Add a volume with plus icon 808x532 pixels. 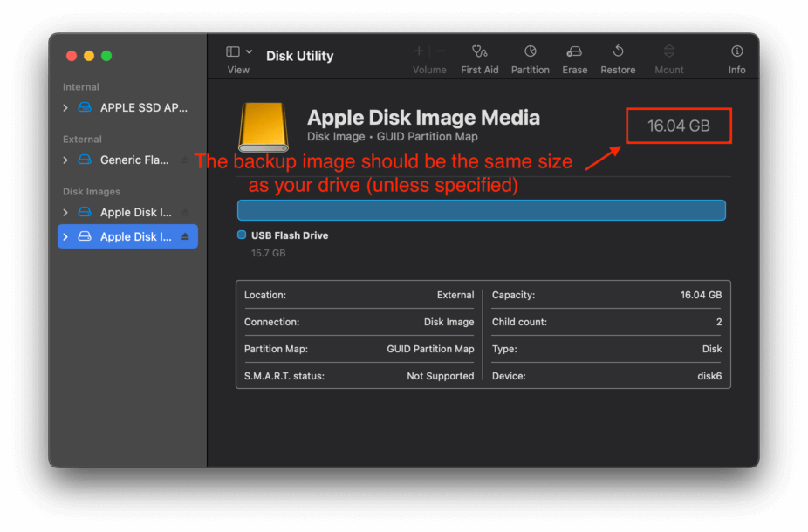pos(419,51)
